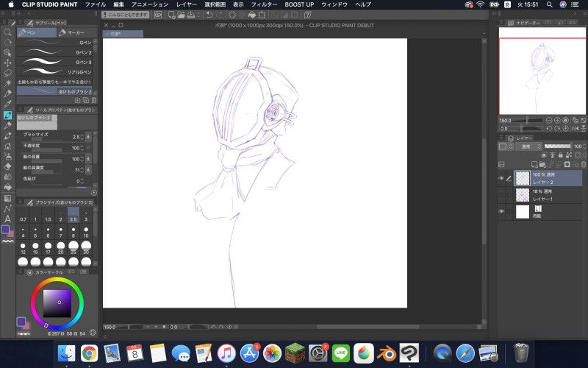Select the eraser tool

coord(7,166)
